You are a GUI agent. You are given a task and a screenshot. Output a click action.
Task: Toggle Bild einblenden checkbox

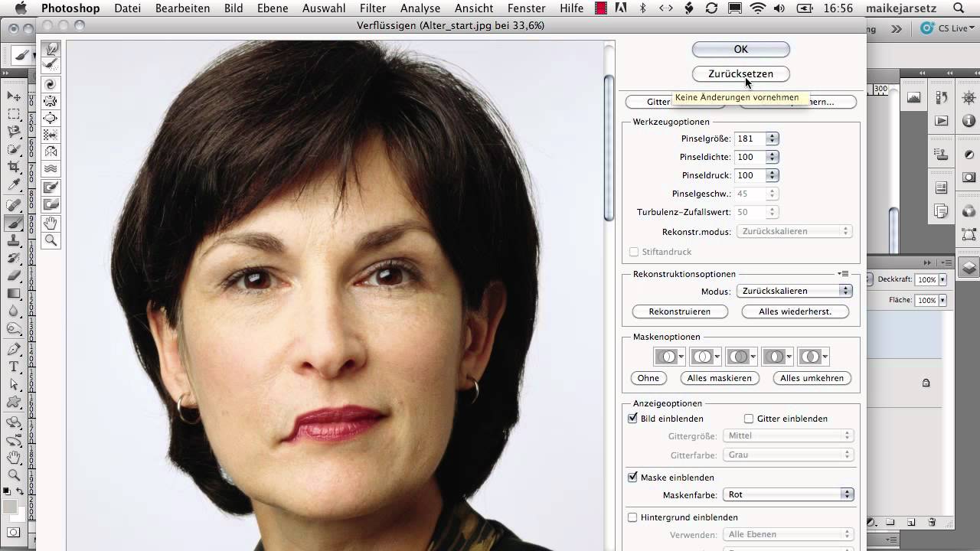point(632,419)
